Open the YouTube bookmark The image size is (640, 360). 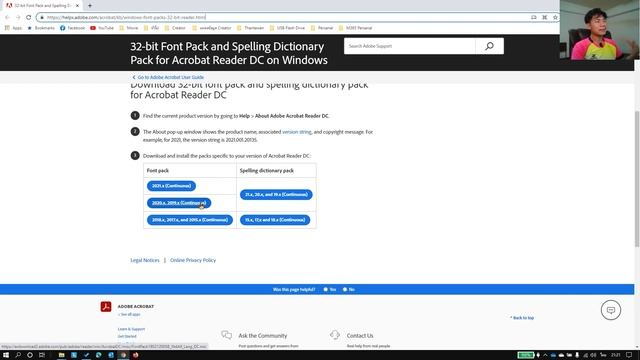[102, 28]
